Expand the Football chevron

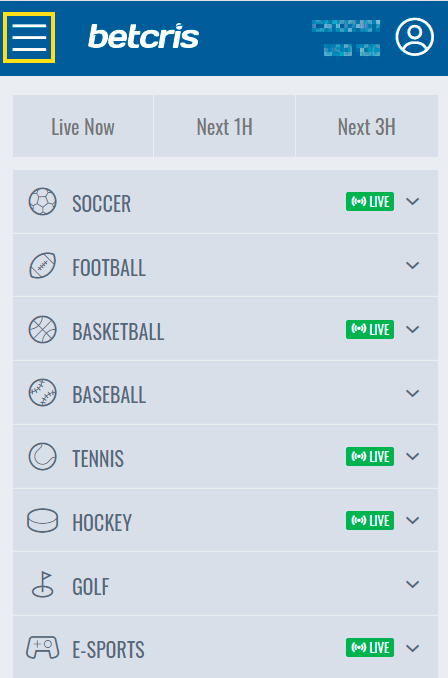tap(413, 265)
